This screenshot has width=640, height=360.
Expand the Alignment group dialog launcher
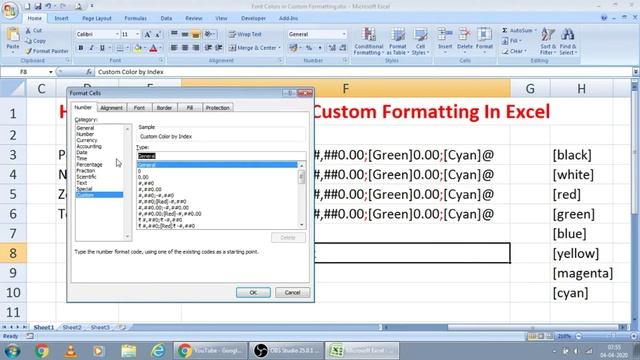(280, 60)
